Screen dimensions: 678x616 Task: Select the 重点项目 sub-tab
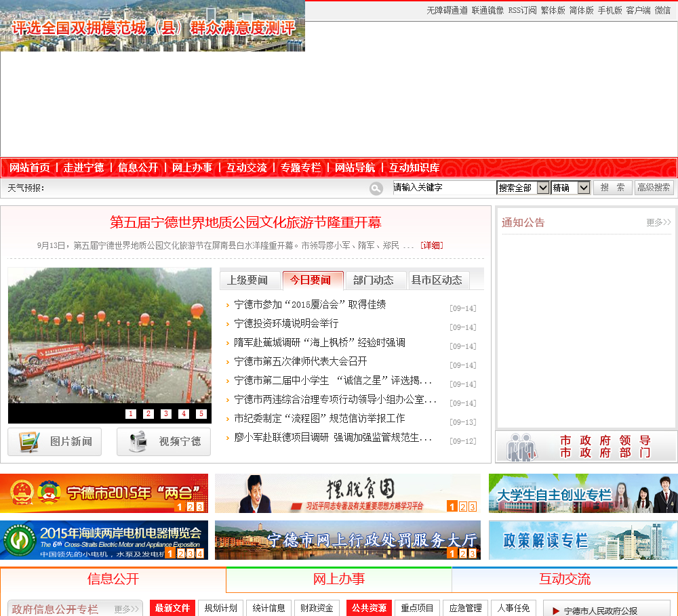417,609
